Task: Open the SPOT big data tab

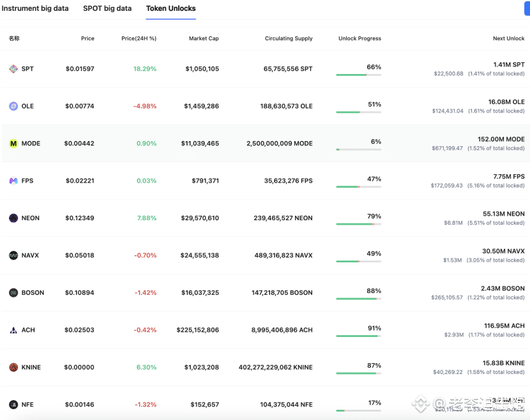Action: pos(107,9)
